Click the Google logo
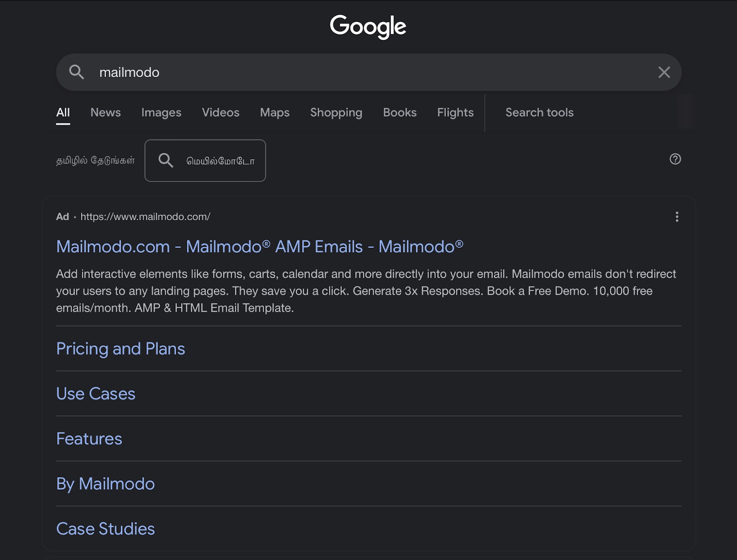The height and width of the screenshot is (560, 737). click(368, 26)
